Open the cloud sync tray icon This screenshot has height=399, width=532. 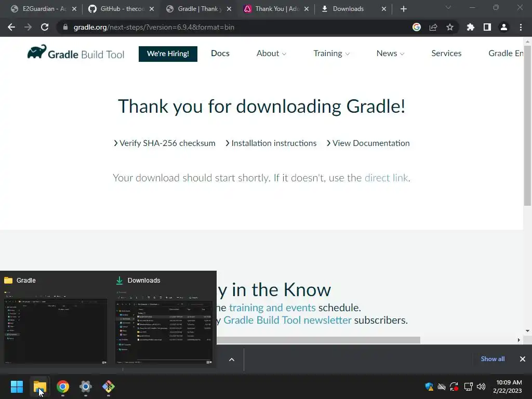(x=442, y=387)
